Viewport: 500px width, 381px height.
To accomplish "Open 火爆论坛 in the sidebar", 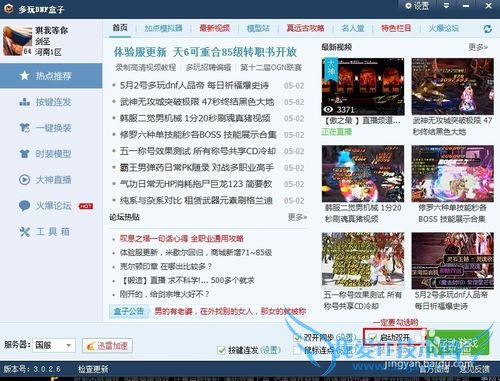I will tap(51, 206).
